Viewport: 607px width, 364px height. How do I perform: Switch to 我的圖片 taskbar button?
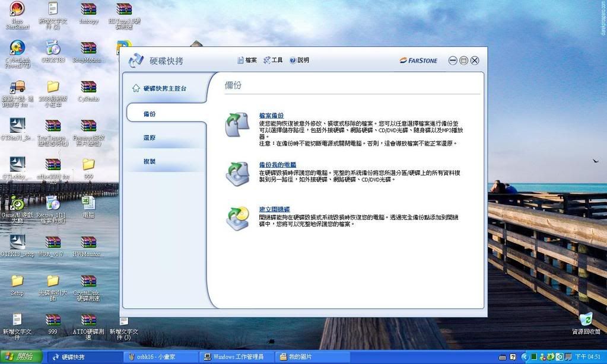click(x=313, y=357)
